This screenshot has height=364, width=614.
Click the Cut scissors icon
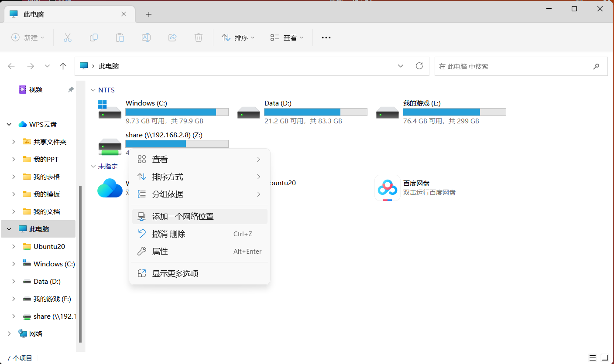click(x=67, y=37)
